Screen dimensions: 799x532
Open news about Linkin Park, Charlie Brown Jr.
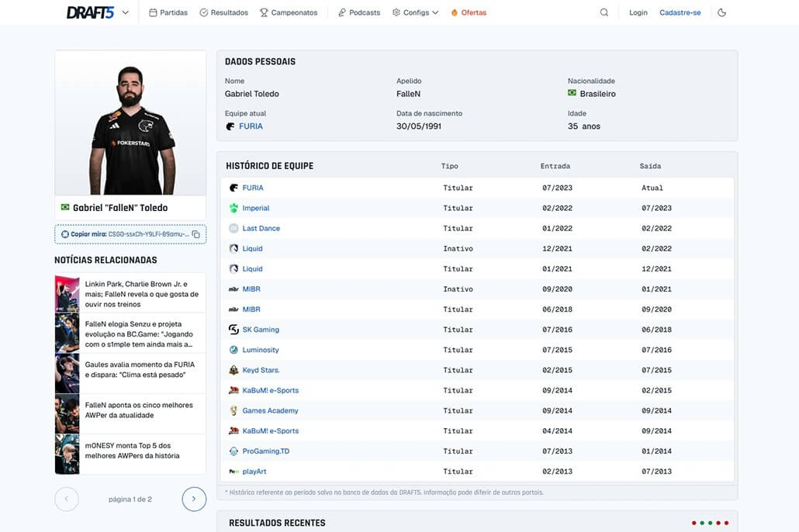142,294
